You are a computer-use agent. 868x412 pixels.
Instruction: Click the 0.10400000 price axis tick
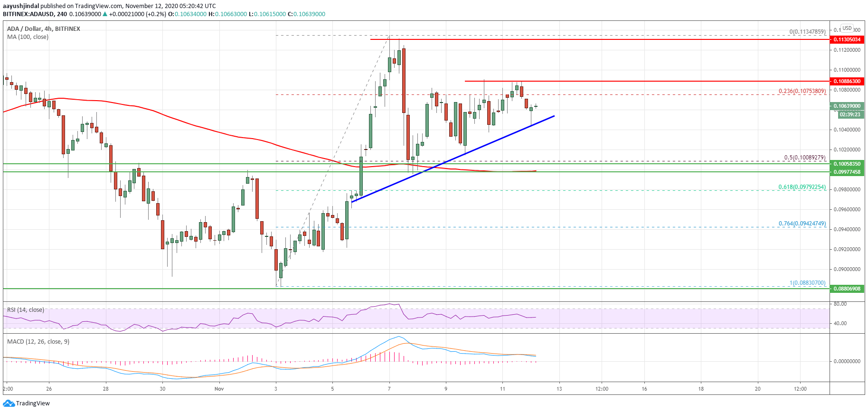(x=847, y=130)
